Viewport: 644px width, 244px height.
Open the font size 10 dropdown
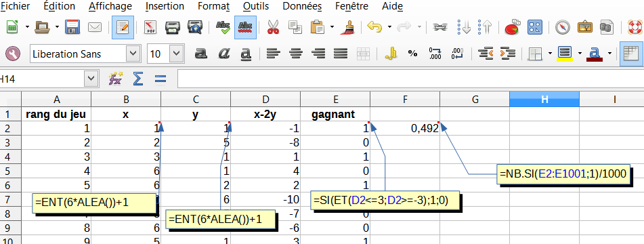[x=176, y=54]
